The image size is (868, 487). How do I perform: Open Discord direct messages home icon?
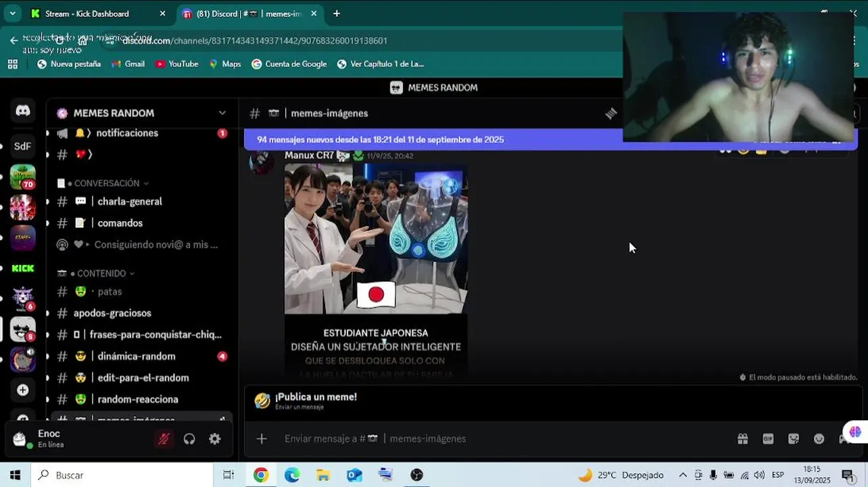click(x=23, y=111)
